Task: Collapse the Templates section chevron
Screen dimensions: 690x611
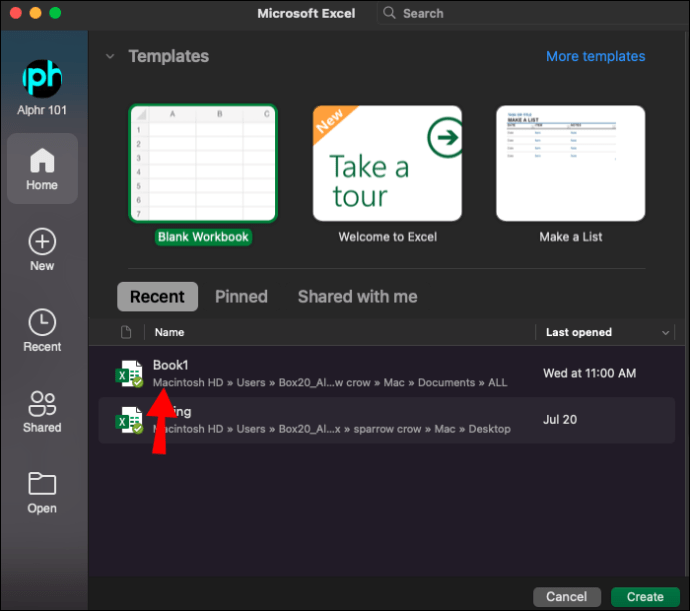Action: [110, 56]
